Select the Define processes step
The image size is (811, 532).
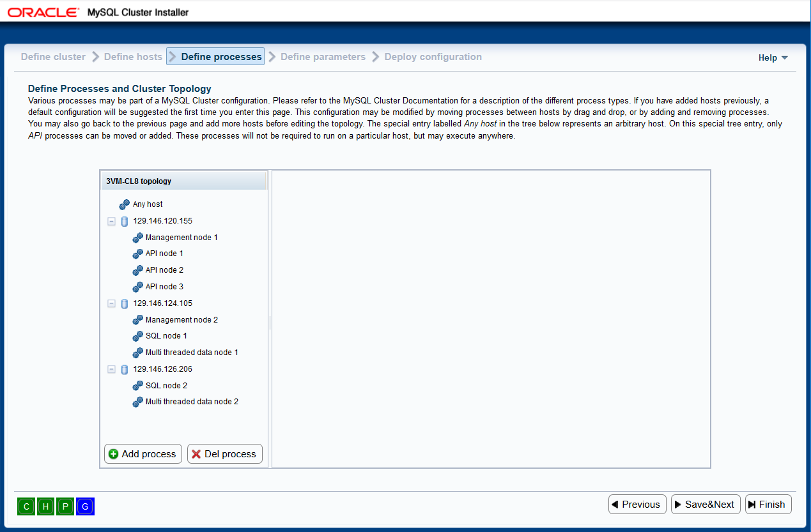[215, 56]
